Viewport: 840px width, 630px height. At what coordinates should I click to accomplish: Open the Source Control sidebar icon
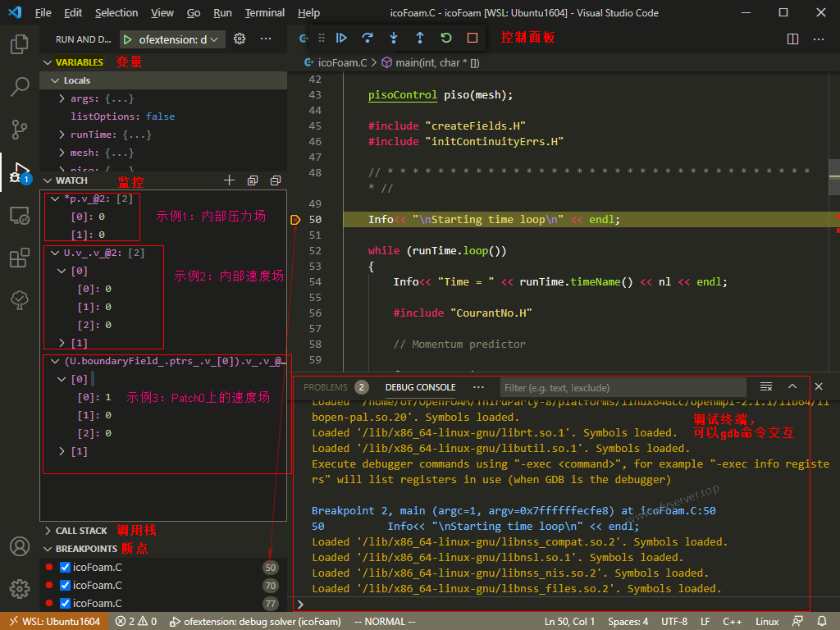click(x=20, y=130)
